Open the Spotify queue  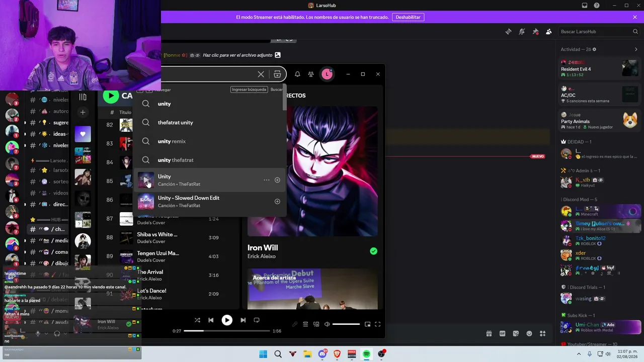(305, 324)
